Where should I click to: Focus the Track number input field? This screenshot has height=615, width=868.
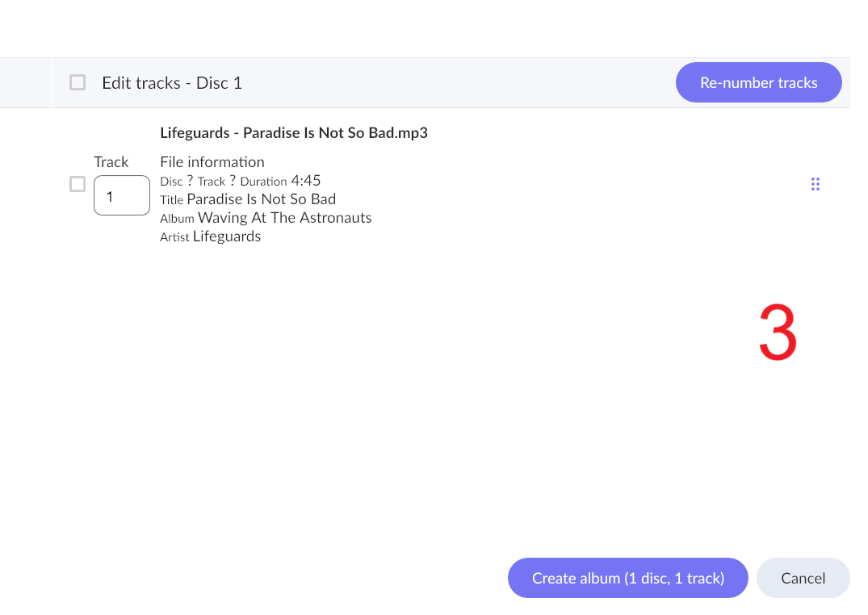(x=122, y=195)
